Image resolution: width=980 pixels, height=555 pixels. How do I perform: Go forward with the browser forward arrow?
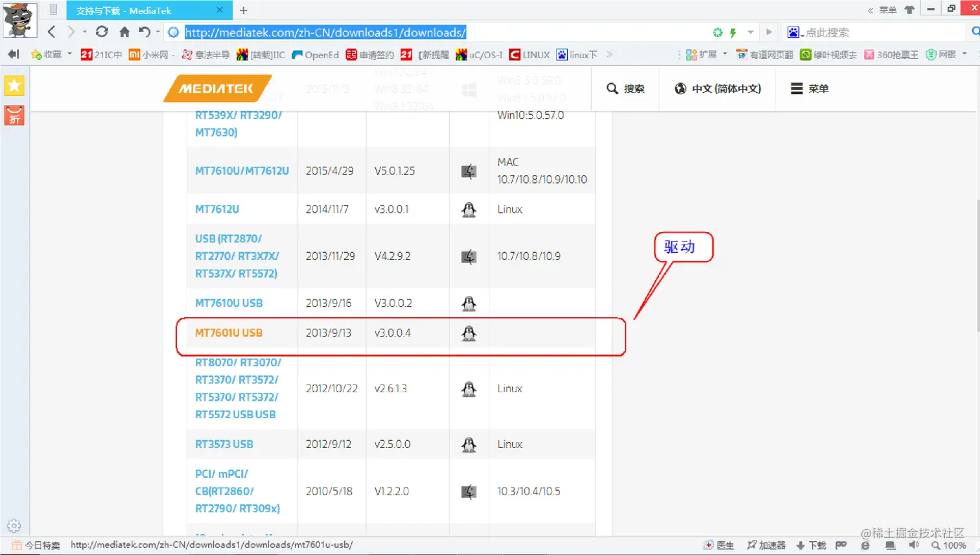[x=71, y=32]
